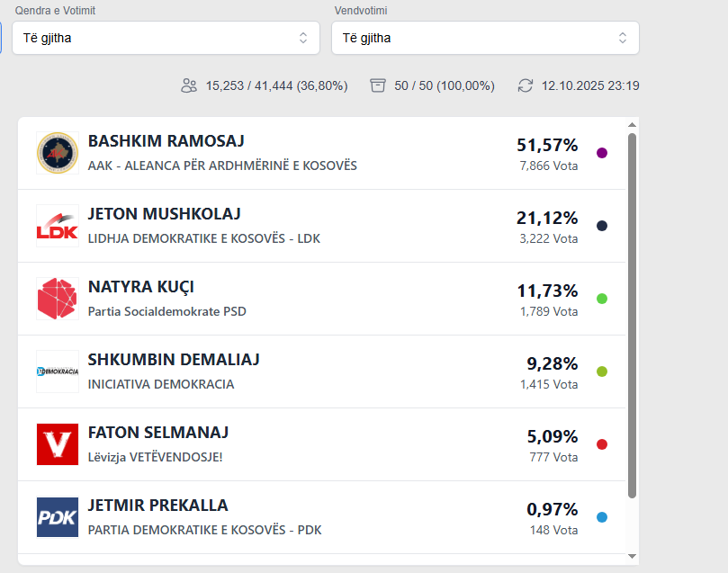This screenshot has width=728, height=573.
Task: Click the purple dot for Bashkim Ramosaj
Action: pyautogui.click(x=602, y=153)
